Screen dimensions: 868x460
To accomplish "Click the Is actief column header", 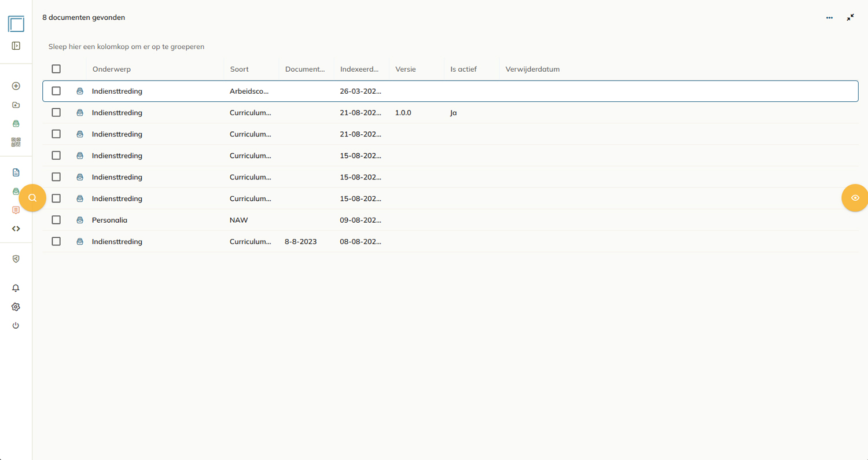I will click(x=464, y=69).
